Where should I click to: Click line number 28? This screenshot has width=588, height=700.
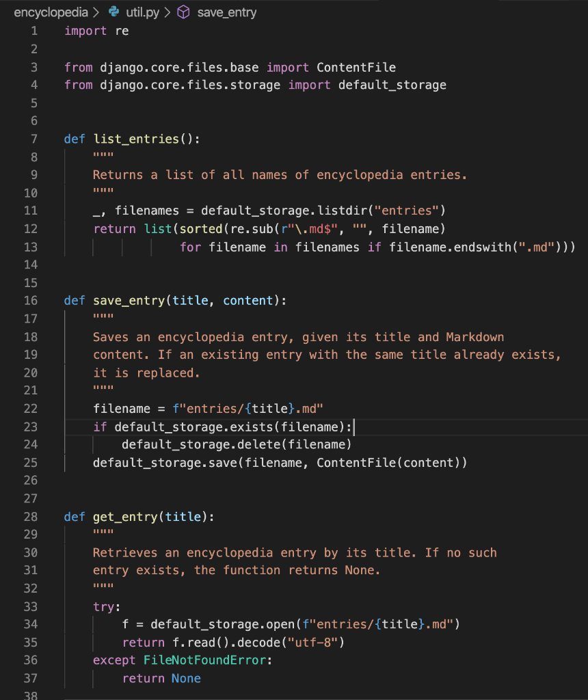(31, 517)
